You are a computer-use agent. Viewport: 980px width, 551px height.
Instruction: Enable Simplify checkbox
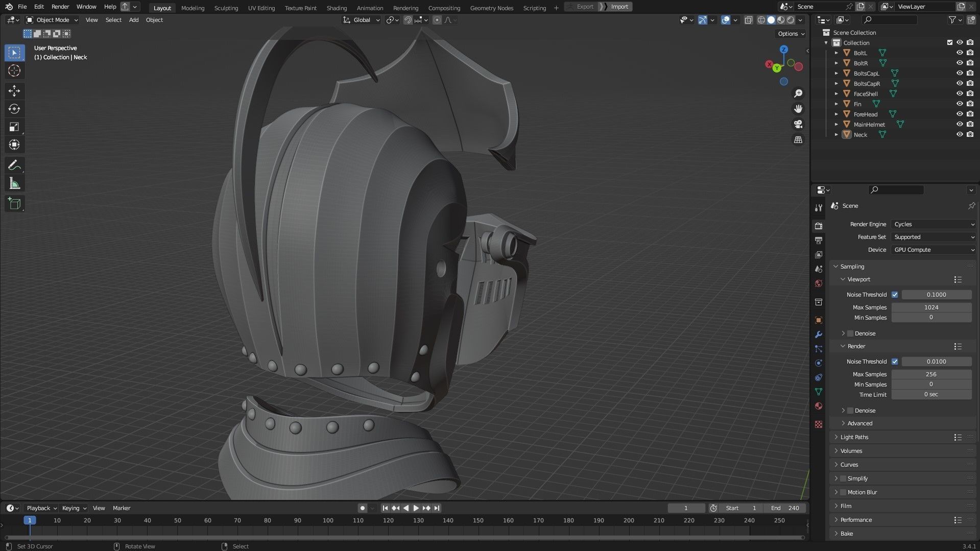pyautogui.click(x=843, y=478)
